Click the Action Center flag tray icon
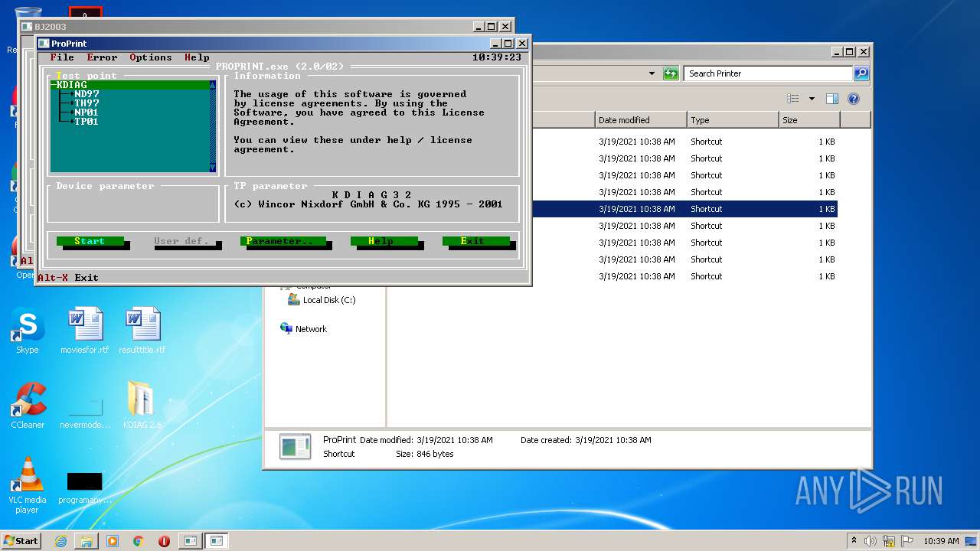This screenshot has height=551, width=980. coord(906,541)
